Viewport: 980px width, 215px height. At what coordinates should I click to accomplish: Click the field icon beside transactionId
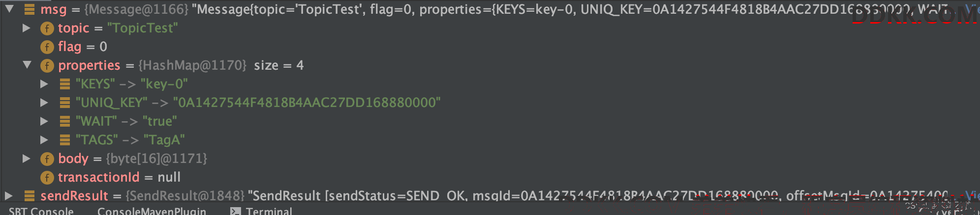coord(47,178)
